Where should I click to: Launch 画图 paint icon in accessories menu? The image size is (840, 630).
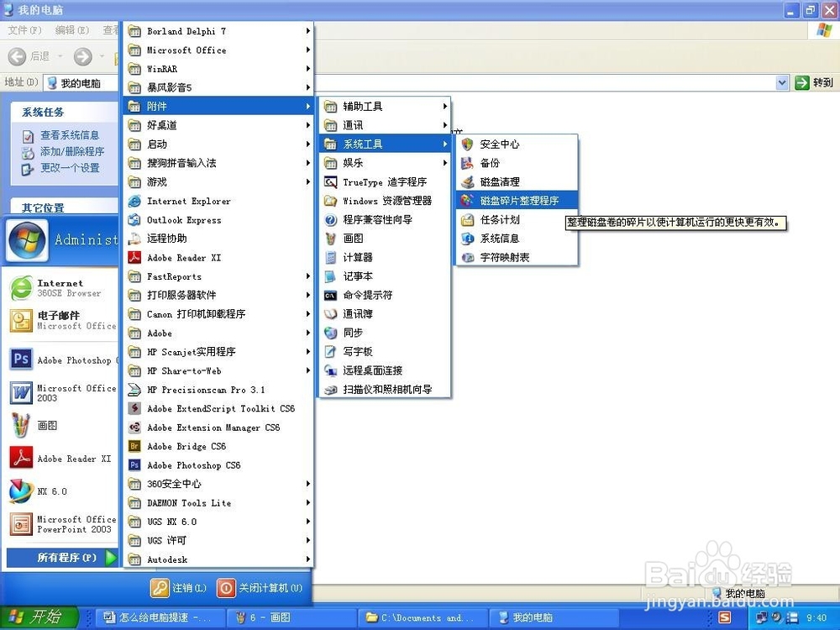[x=330, y=239]
